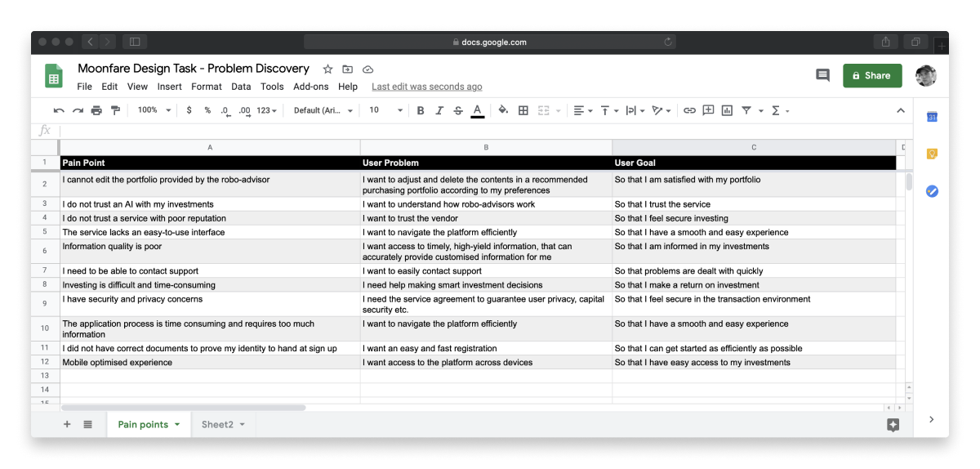The width and height of the screenshot is (980, 469).
Task: Click the 'Last edit was seconds ago' link
Action: pos(427,87)
